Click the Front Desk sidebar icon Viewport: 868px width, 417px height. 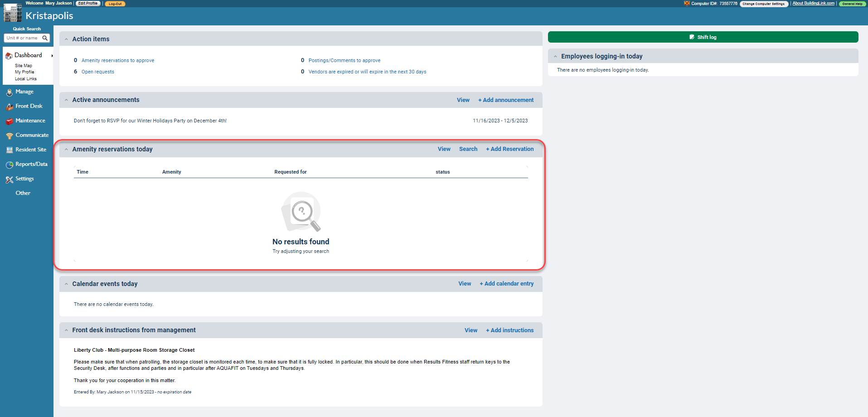tap(9, 106)
